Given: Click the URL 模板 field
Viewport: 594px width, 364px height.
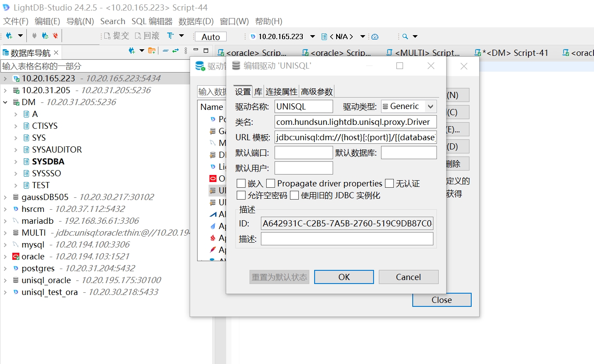Looking at the screenshot, I should [x=356, y=137].
